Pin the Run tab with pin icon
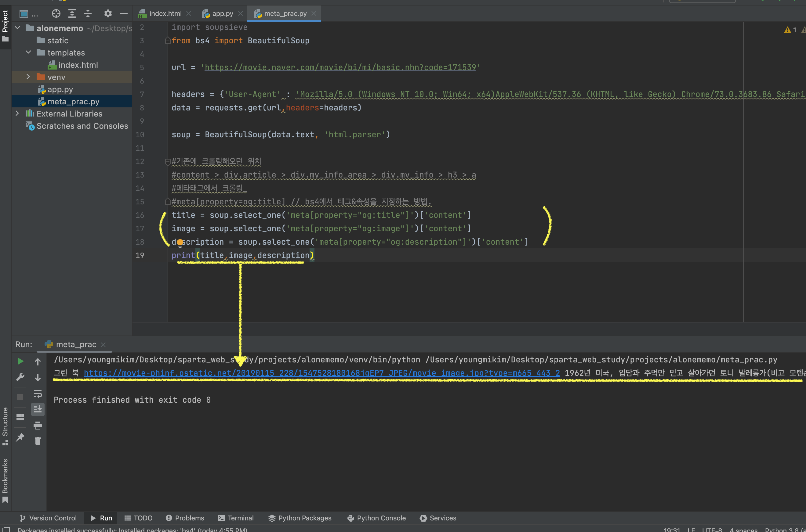 [x=20, y=437]
